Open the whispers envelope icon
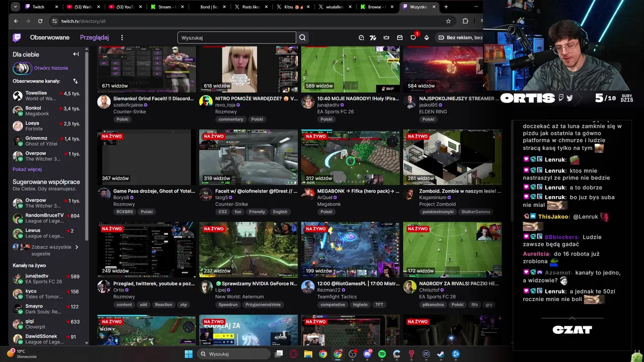 click(x=400, y=38)
